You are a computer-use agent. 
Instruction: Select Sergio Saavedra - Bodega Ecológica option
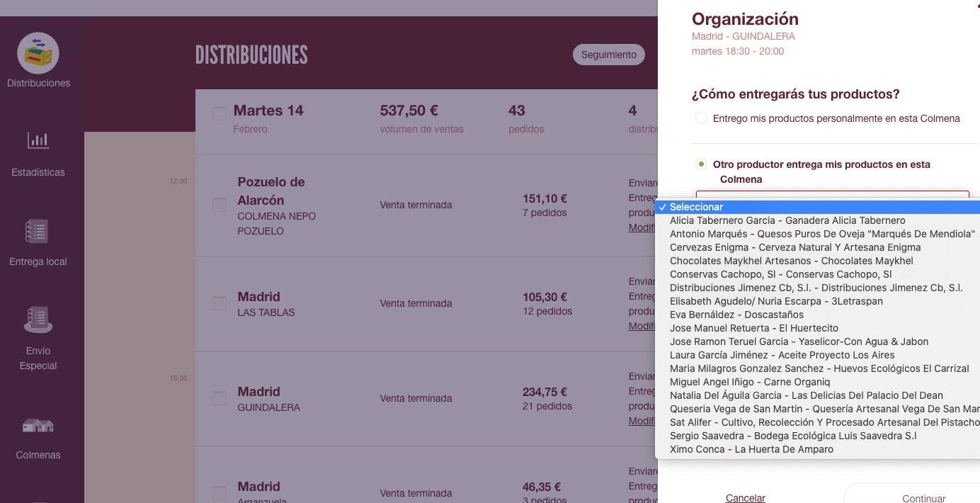coord(818,436)
